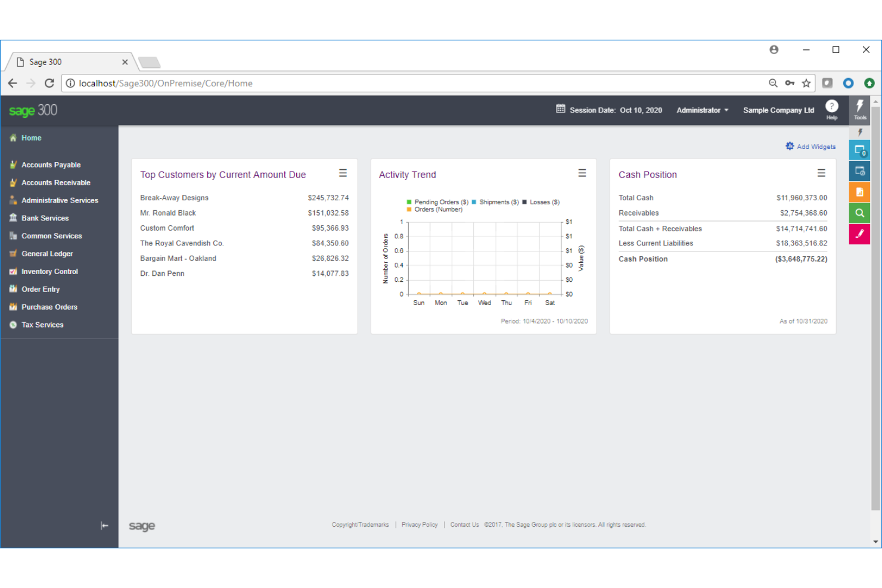Click the Sage 300 logo
The width and height of the screenshot is (882, 588).
[x=32, y=110]
